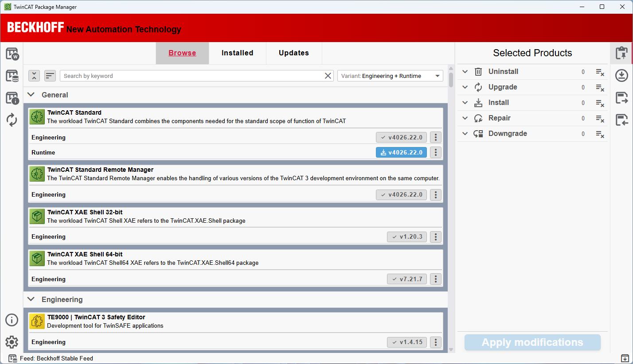Click Safety Editor v1.4.15 version button

tap(407, 342)
